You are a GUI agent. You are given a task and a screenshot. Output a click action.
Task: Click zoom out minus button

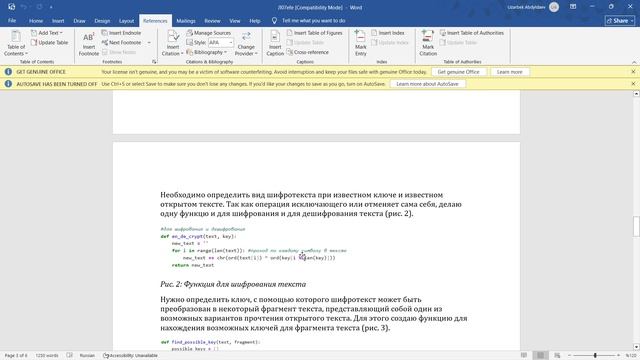click(x=570, y=356)
